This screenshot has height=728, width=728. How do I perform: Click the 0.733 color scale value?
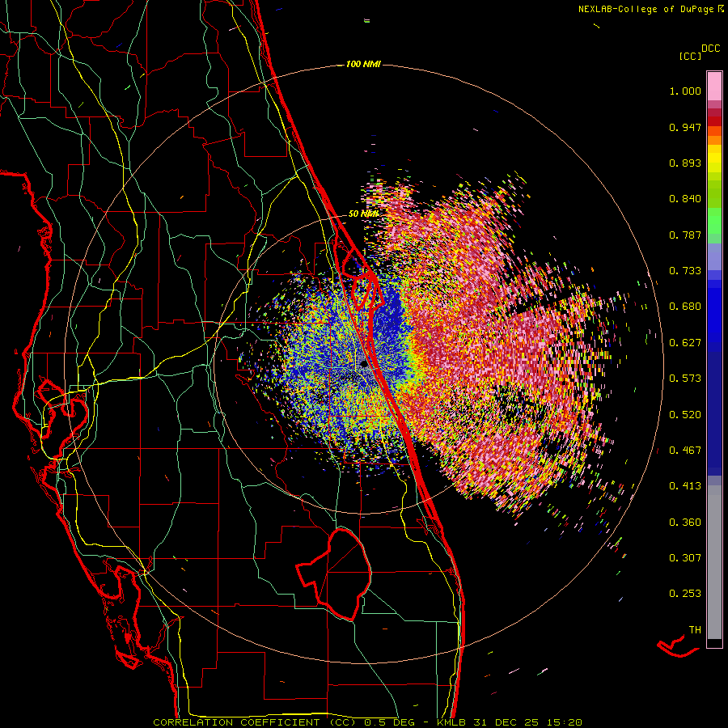(685, 271)
